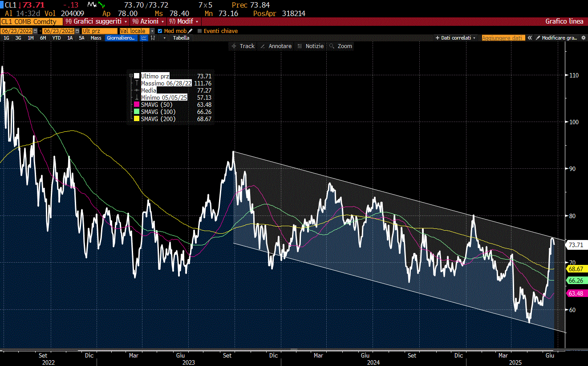
Task: Open the end date calendar icon
Action: [77, 31]
